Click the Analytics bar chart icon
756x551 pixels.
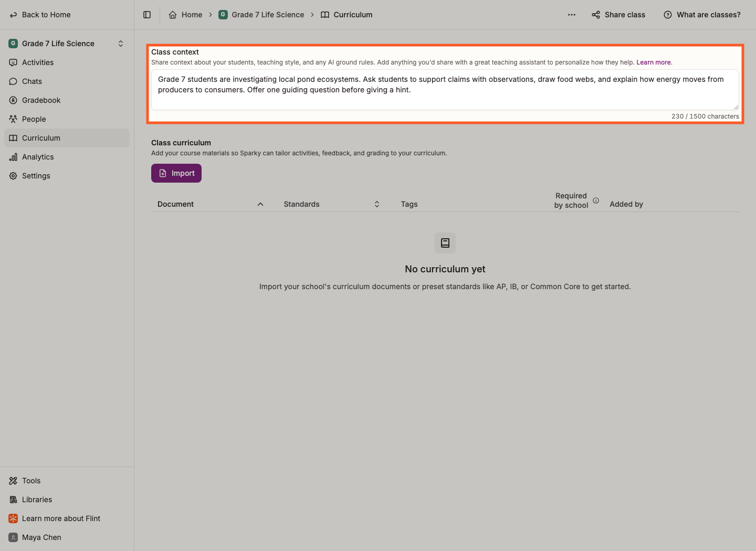click(x=13, y=157)
